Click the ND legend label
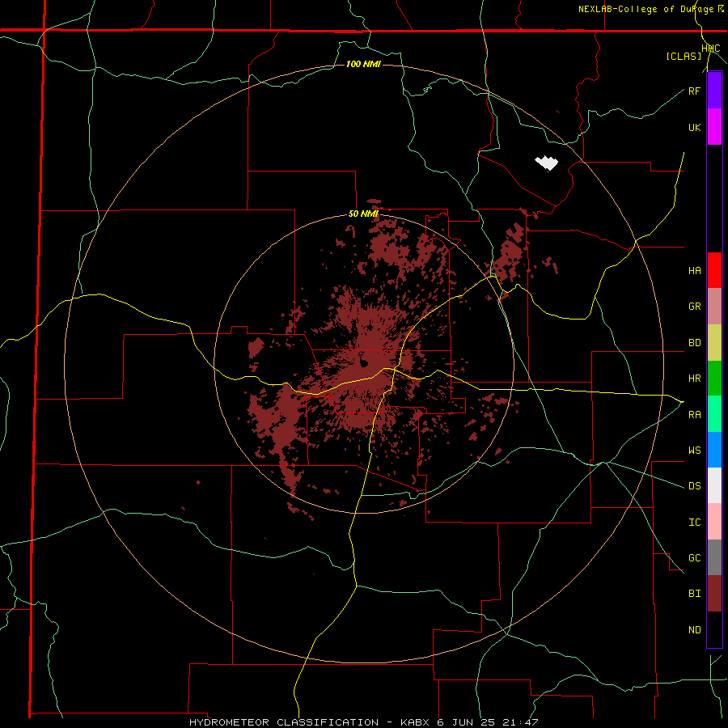 tap(694, 630)
